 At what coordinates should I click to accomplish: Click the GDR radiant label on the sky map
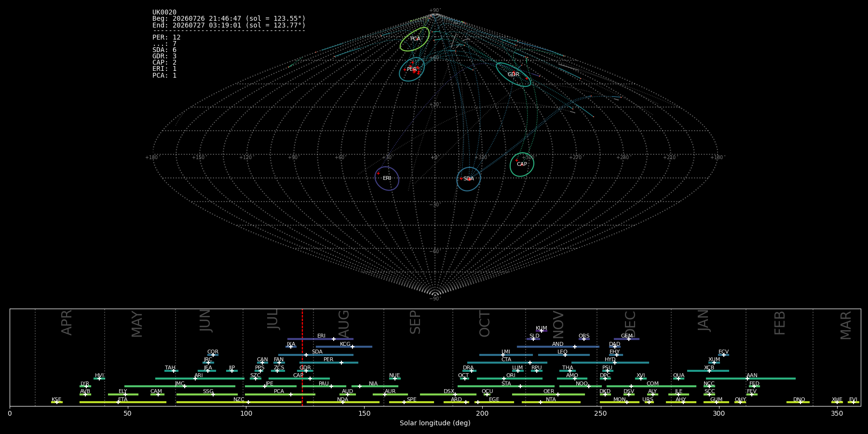[513, 75]
